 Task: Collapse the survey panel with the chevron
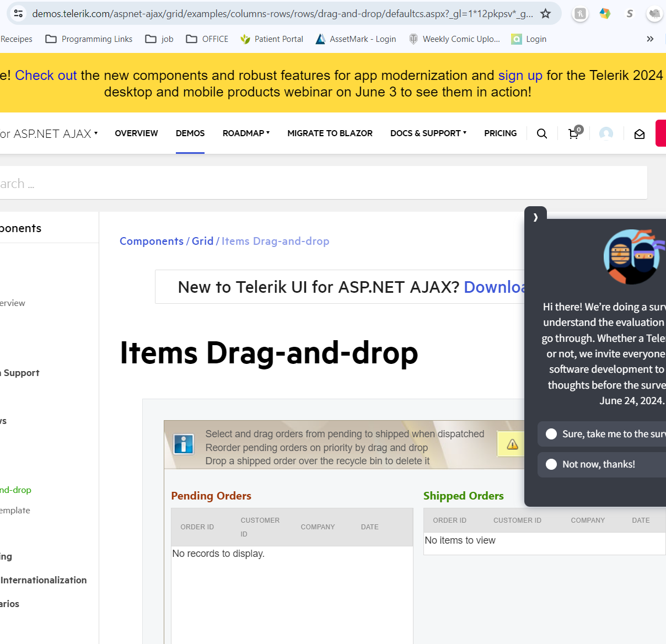point(535,217)
